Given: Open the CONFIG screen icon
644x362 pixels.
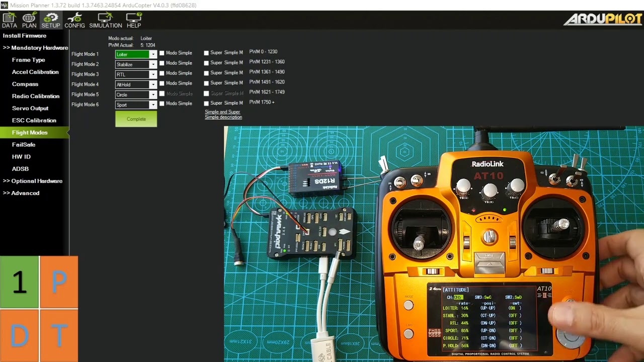Looking at the screenshot, I should 74,20.
